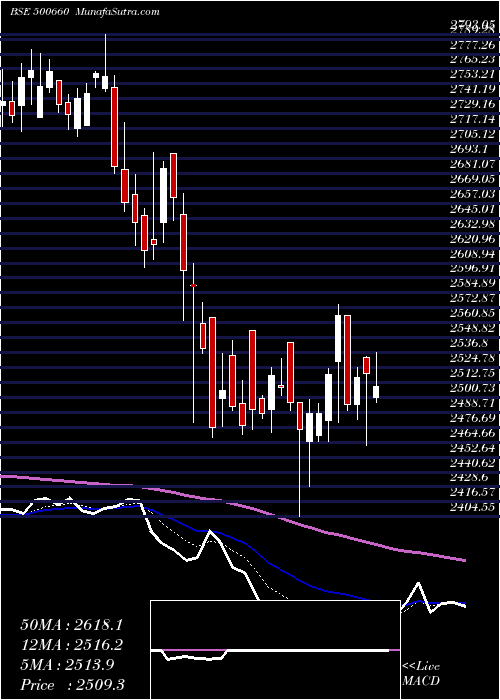Select the 2608.94 price axis label
This screenshot has height=700, width=500.
point(473,254)
